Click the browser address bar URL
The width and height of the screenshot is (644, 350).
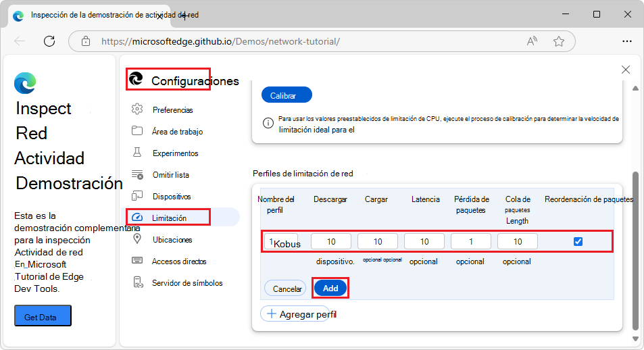220,41
